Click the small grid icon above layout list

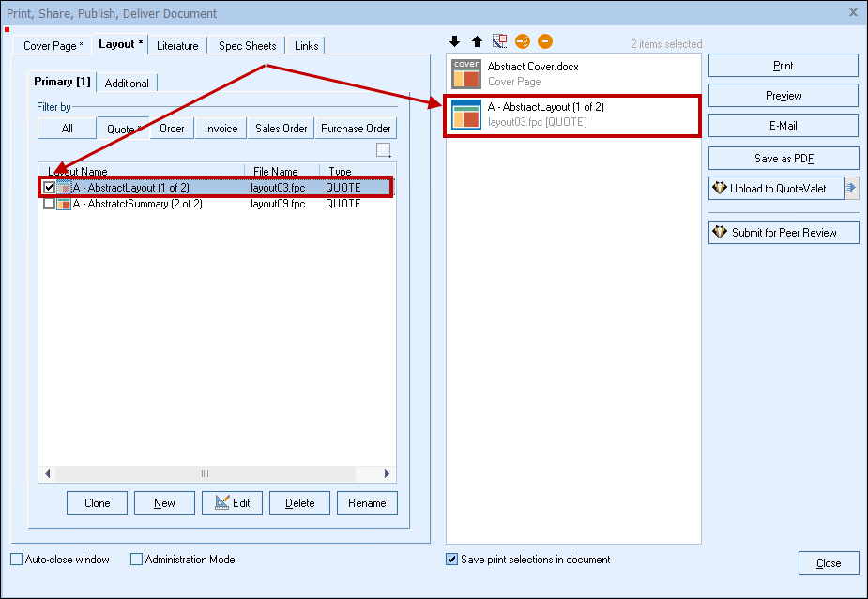point(383,150)
